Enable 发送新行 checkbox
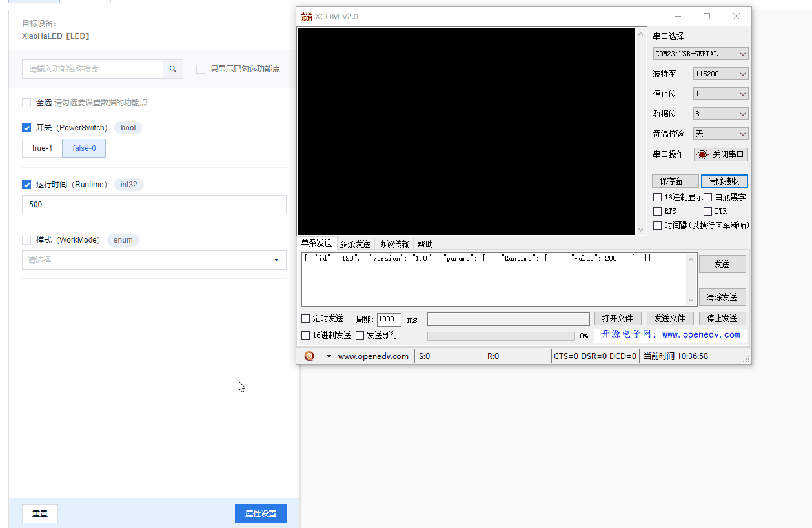Viewport: 812px width, 528px height. click(360, 336)
